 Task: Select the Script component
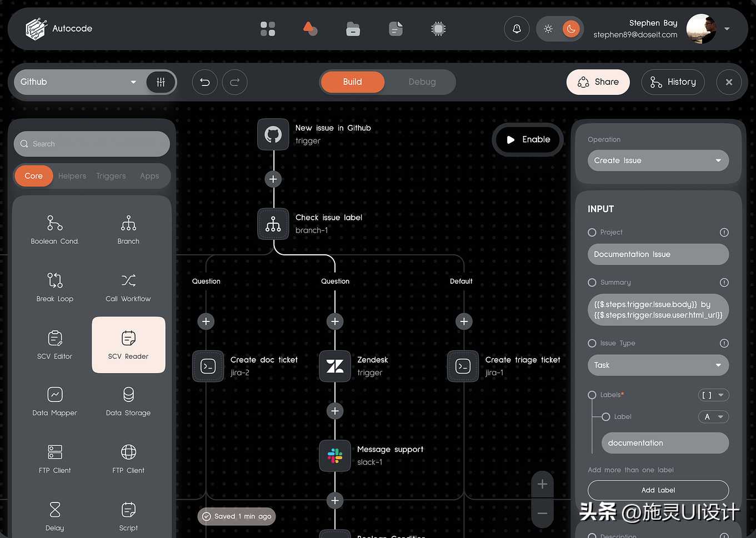click(x=128, y=517)
